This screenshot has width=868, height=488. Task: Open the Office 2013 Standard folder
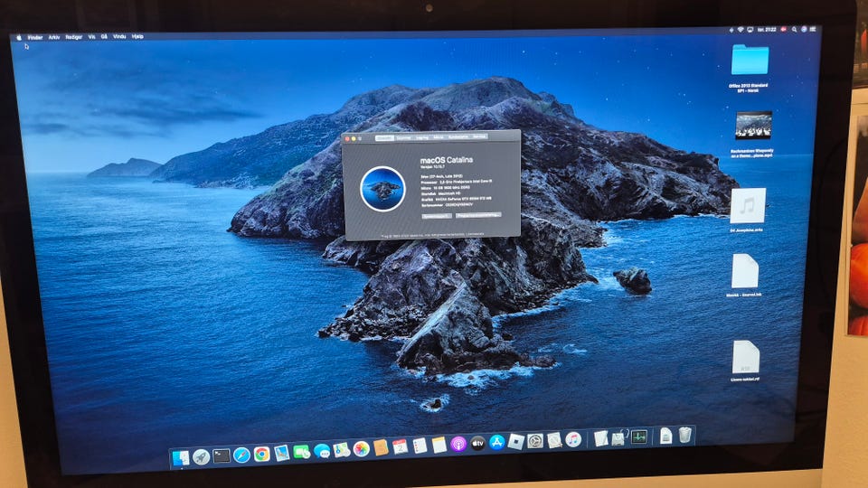click(749, 61)
